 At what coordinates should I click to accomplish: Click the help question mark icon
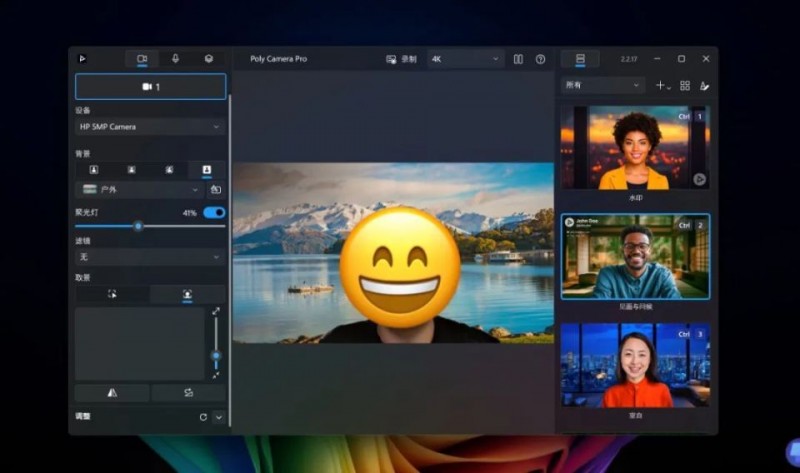[x=540, y=59]
